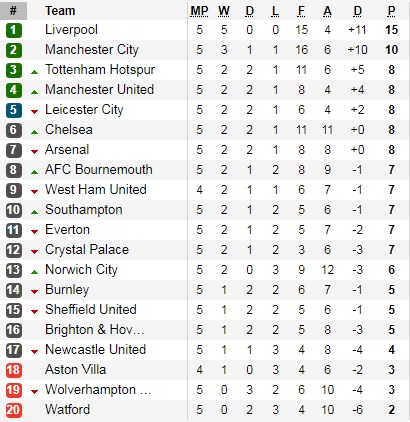Click red down arrow beside Leicester City
410x422 pixels.
(34, 112)
